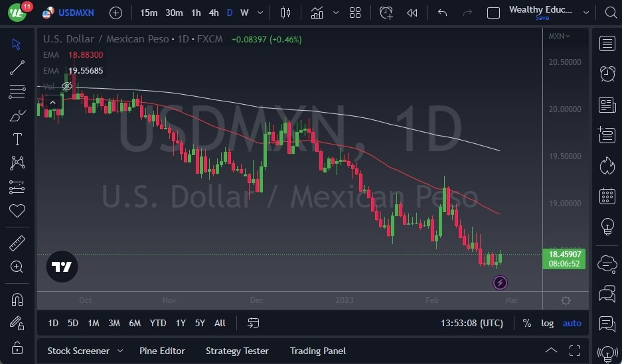Open the Fibonacci retracement tools

coord(17,91)
